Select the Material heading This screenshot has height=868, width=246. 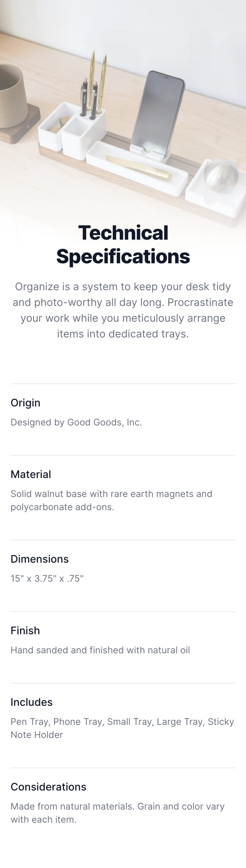(31, 474)
